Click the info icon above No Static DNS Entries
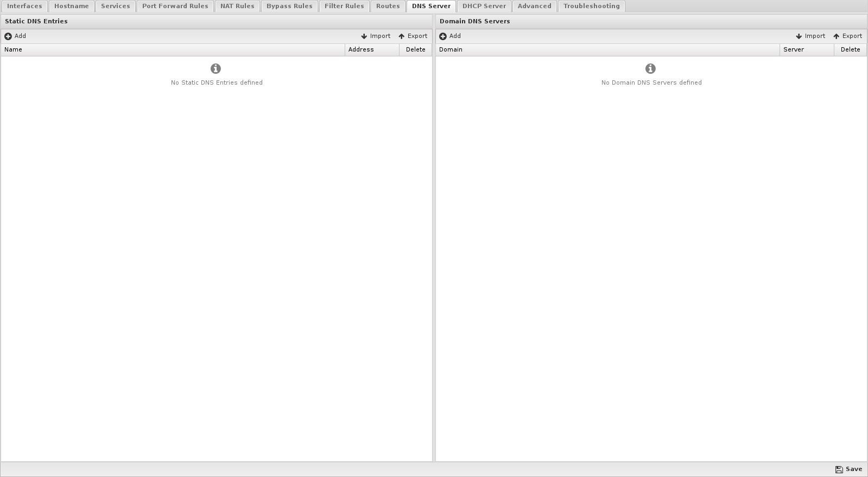868x477 pixels. pyautogui.click(x=216, y=69)
